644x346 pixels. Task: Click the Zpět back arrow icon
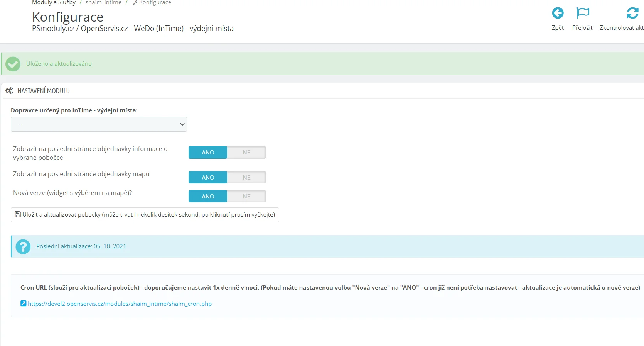pos(558,13)
